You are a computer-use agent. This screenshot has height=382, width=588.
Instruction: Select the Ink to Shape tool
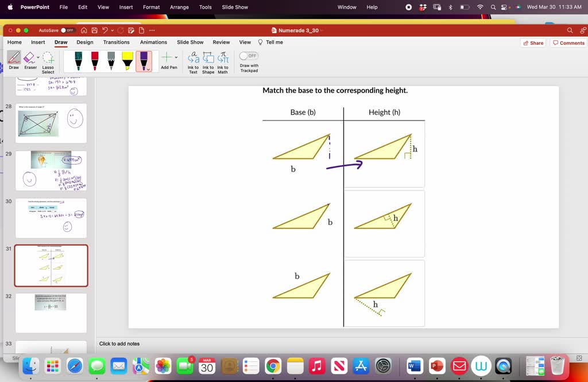coord(208,60)
